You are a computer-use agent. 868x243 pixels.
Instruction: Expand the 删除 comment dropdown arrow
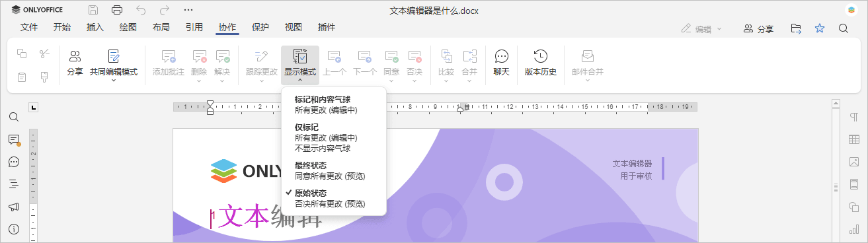point(199,81)
